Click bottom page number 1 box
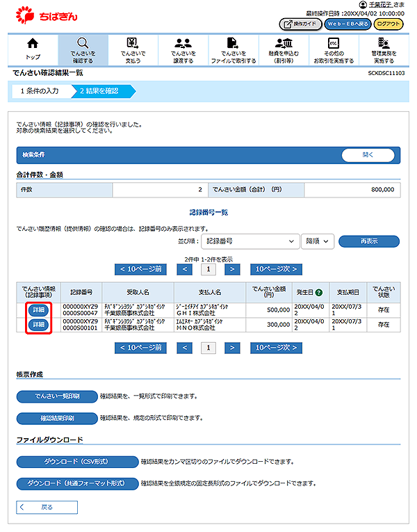This screenshot has height=532, width=417. tap(208, 348)
